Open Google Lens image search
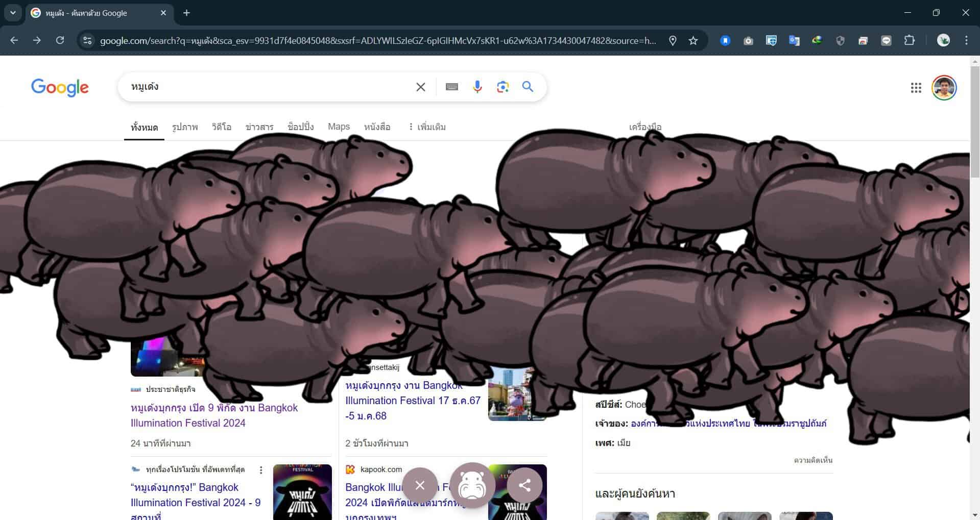This screenshot has width=980, height=520. (x=503, y=87)
